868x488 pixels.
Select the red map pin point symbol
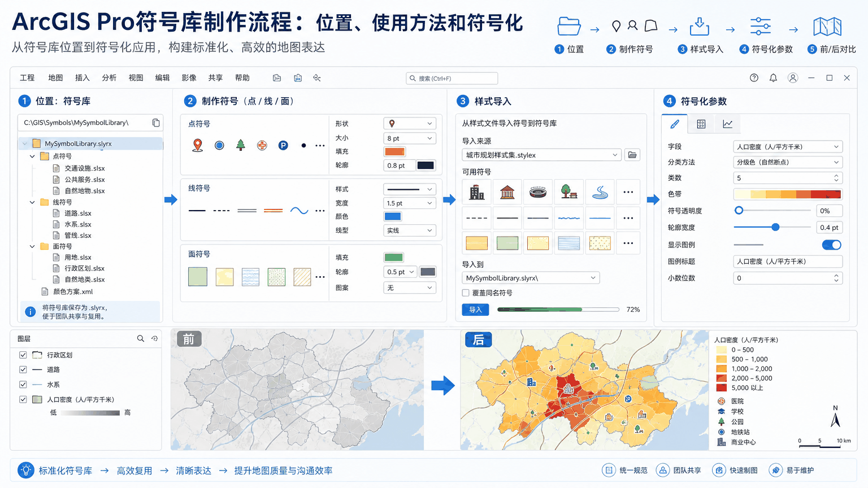click(x=197, y=145)
